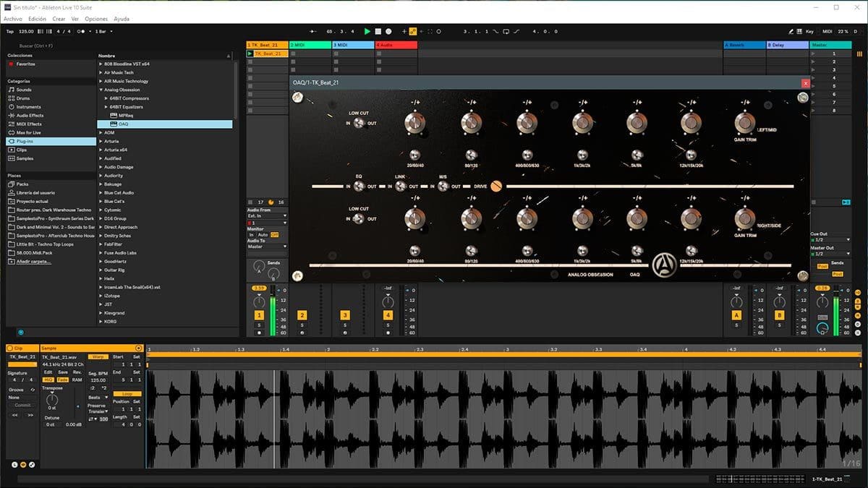
Task: Click the upper 12k/15k/20k frequency selector knob
Action: coord(692,154)
